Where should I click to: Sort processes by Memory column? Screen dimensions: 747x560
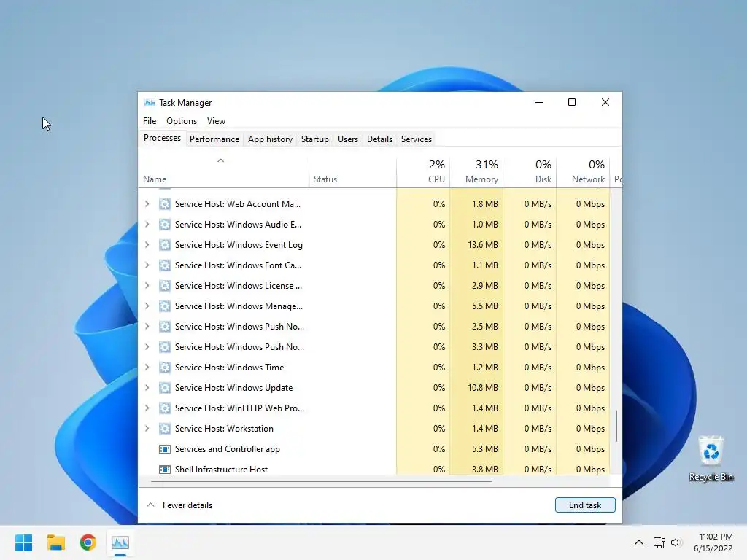pyautogui.click(x=476, y=173)
